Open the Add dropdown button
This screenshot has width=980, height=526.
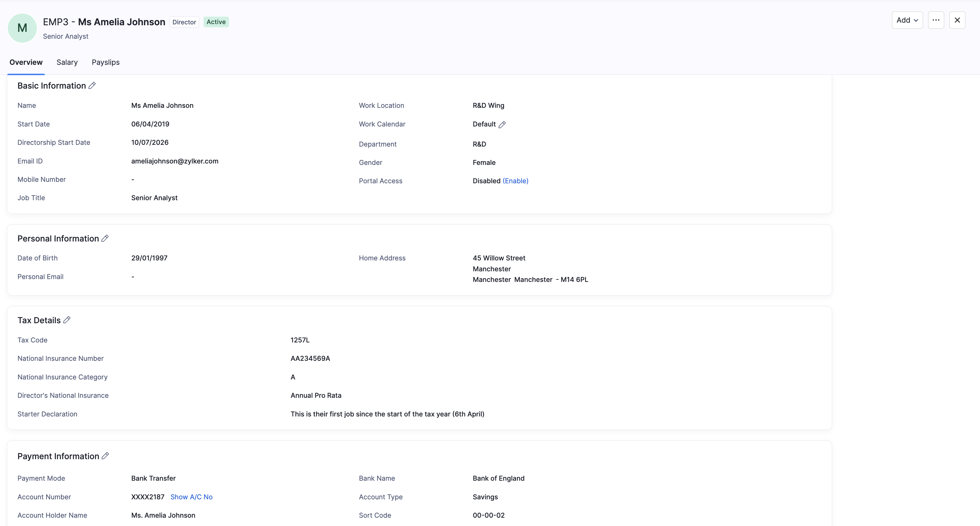907,20
